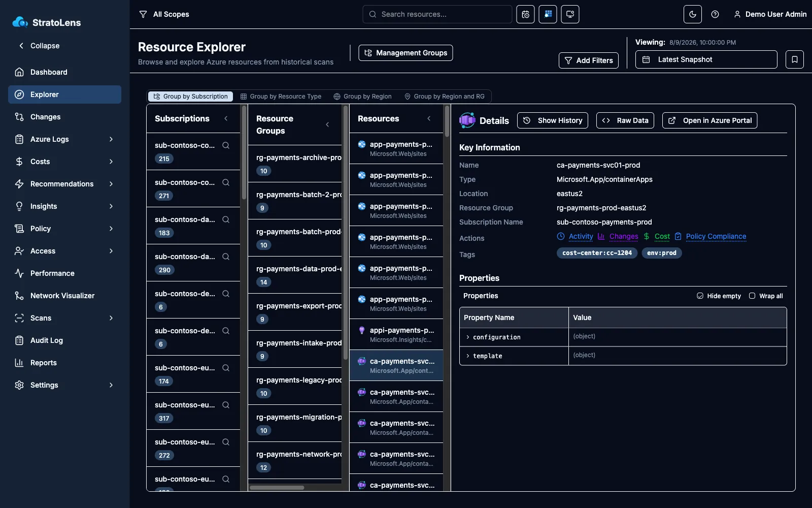The width and height of the screenshot is (812, 508).
Task: Click search icon on subscription with 271
Action: (226, 182)
